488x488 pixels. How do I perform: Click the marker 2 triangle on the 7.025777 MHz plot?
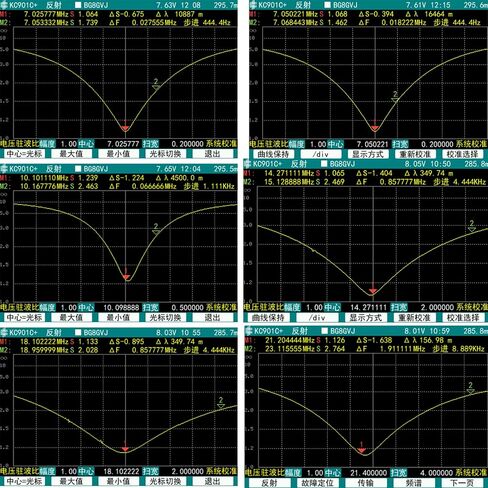coord(156,87)
